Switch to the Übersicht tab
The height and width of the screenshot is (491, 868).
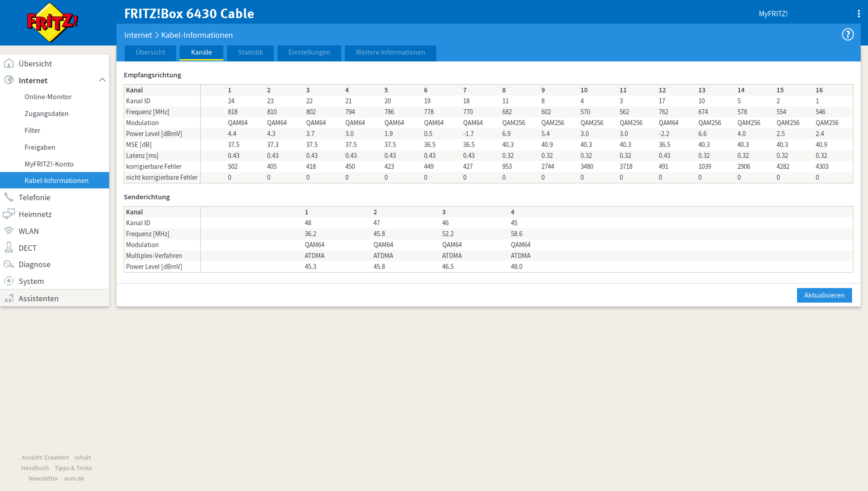[x=151, y=52]
